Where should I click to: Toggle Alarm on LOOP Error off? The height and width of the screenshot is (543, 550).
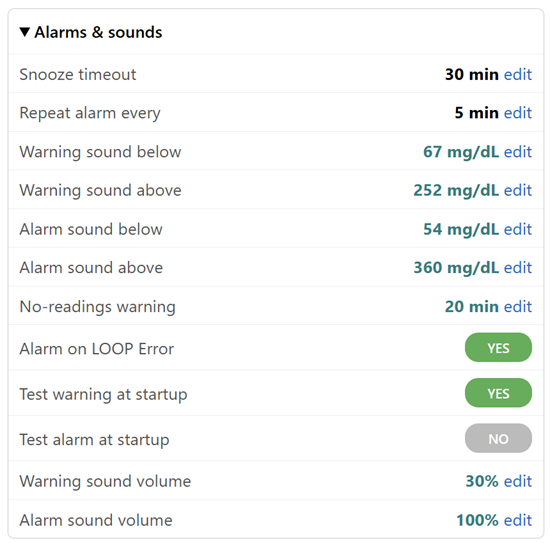pos(498,348)
